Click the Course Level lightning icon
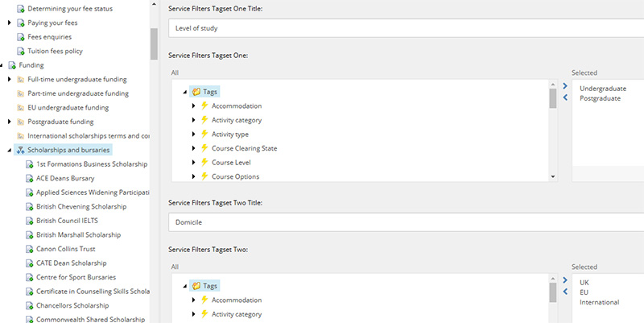 click(204, 163)
